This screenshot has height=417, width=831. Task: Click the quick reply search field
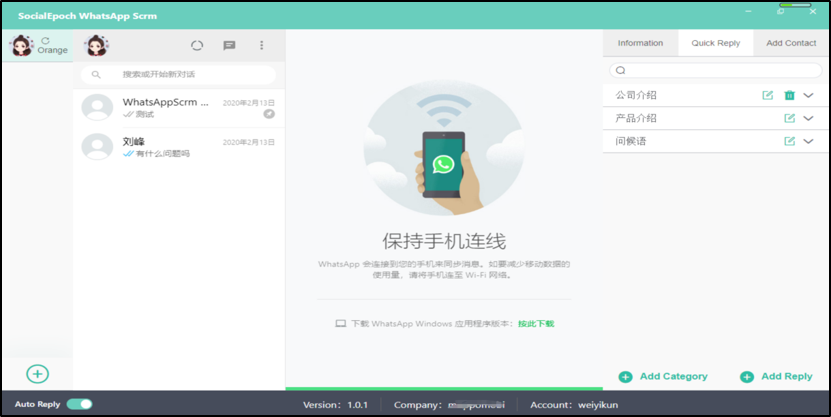pos(715,70)
